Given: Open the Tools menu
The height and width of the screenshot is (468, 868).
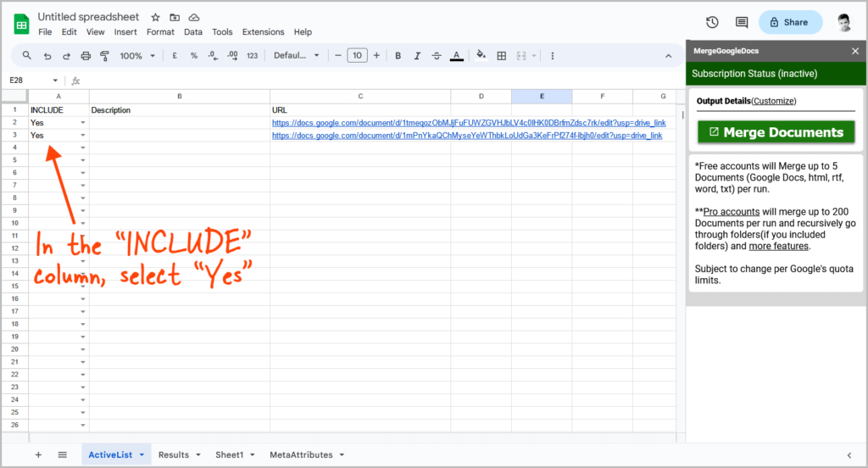Looking at the screenshot, I should pyautogui.click(x=222, y=32).
